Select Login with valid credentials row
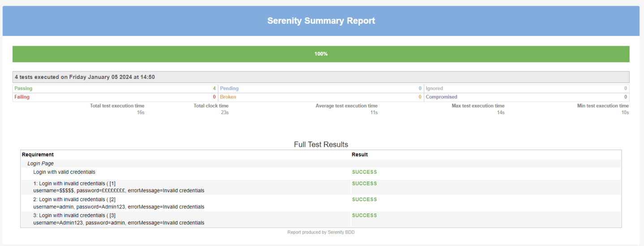This screenshot has width=644, height=246. pos(321,173)
